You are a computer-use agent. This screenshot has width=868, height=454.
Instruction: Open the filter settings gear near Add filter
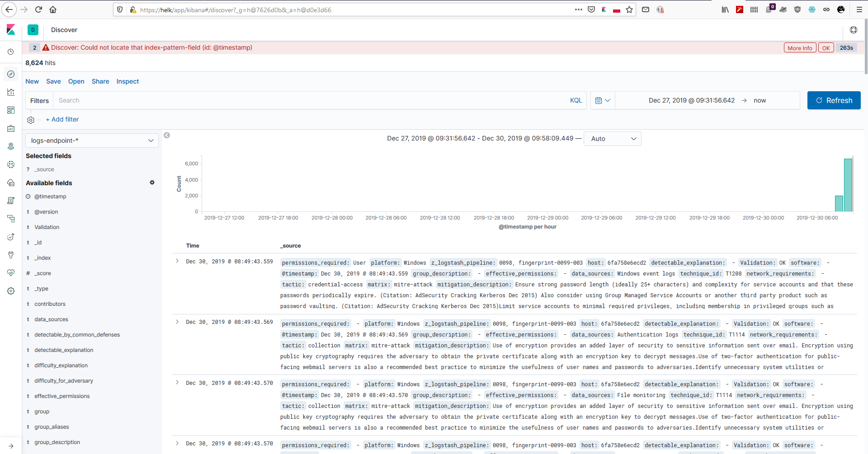tap(30, 120)
